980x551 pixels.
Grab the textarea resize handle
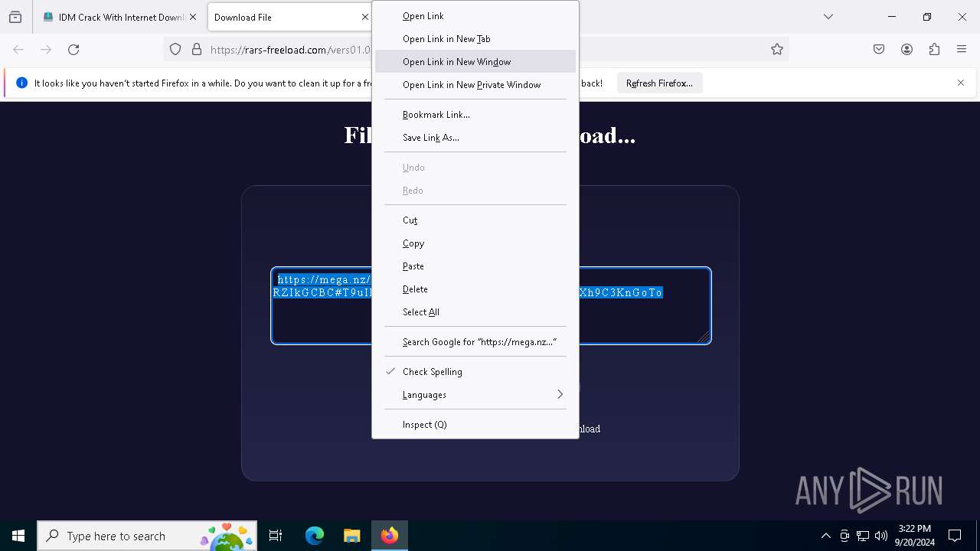[704, 337]
